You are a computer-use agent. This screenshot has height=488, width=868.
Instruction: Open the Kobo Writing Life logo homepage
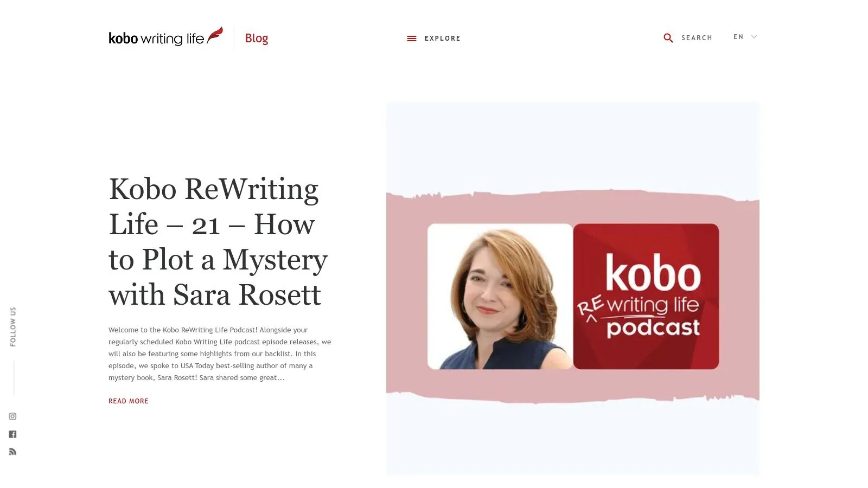coord(165,37)
